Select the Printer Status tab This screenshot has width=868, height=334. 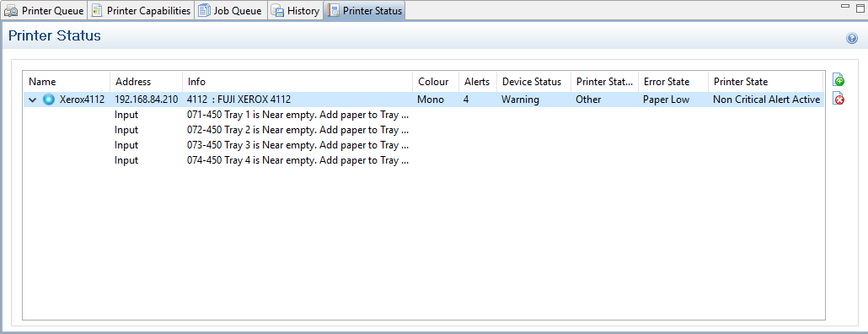(365, 10)
